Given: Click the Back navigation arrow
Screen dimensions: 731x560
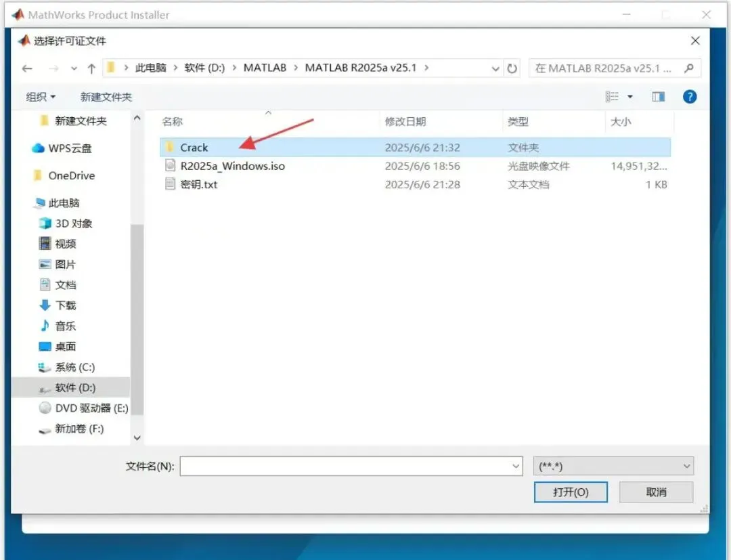Looking at the screenshot, I should (x=27, y=68).
